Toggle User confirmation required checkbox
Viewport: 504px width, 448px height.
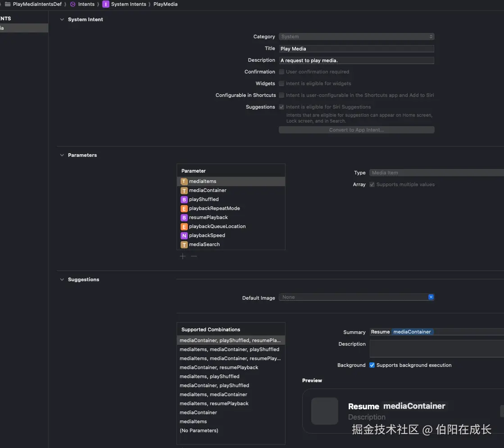282,72
